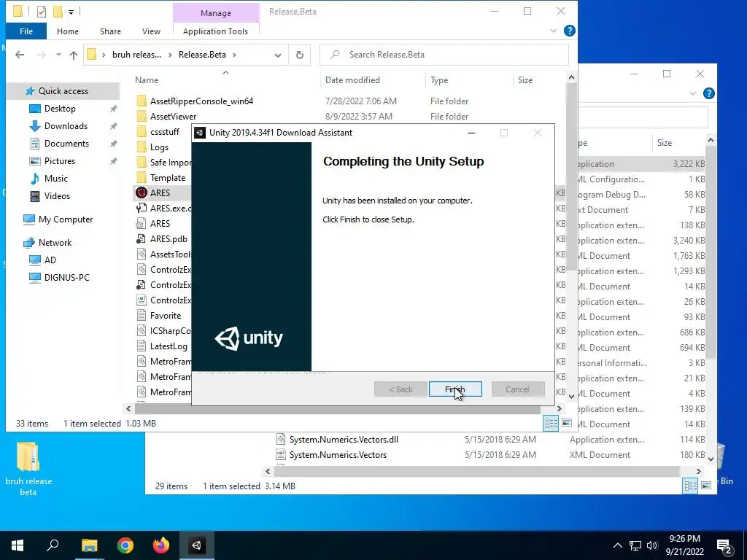Viewport: 747px width, 560px height.
Task: Select System.Numerics.Vectors.dll in back window
Action: coord(344,440)
